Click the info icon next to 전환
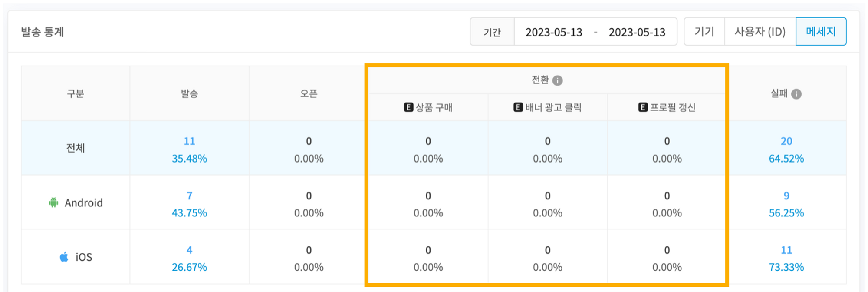The width and height of the screenshot is (868, 292). pos(558,80)
